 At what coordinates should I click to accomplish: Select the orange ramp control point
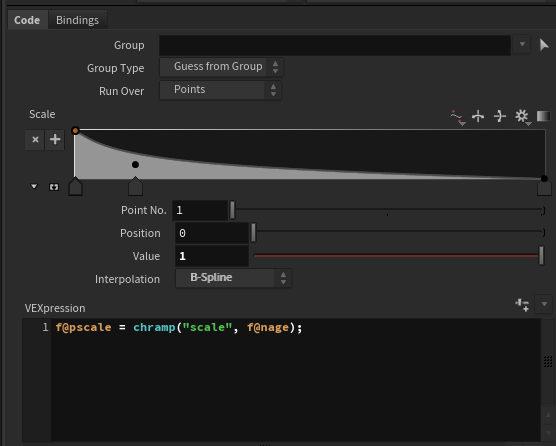click(75, 130)
